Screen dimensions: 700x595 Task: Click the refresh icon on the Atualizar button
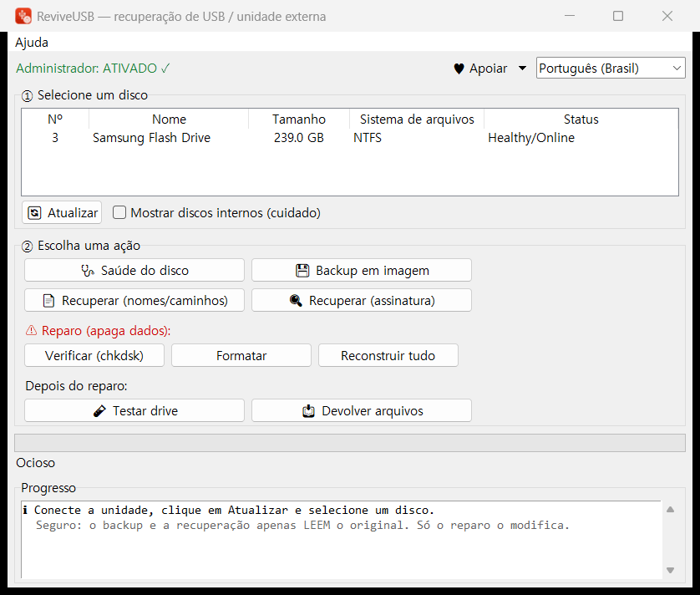pyautogui.click(x=34, y=212)
